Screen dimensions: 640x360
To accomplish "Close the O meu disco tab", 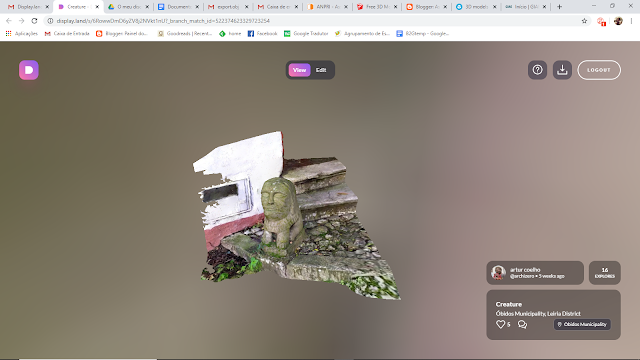I will point(147,7).
